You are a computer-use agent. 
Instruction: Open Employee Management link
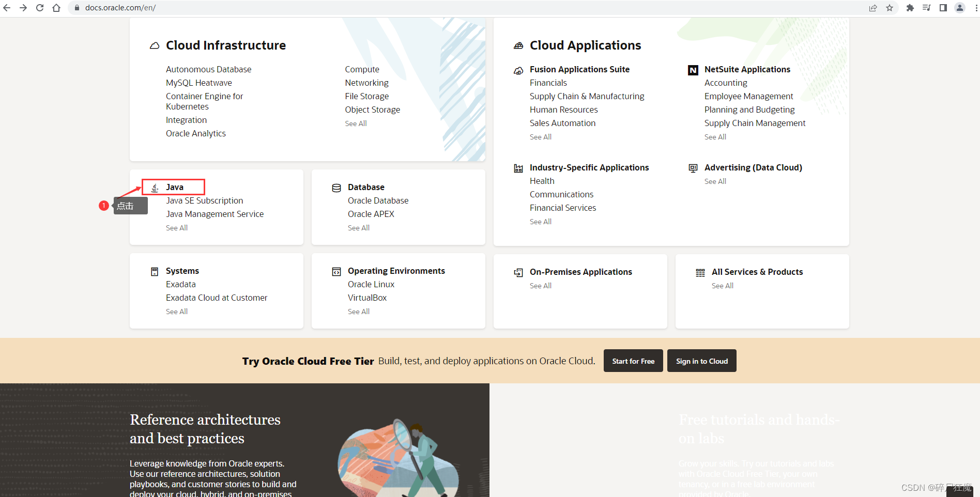749,96
